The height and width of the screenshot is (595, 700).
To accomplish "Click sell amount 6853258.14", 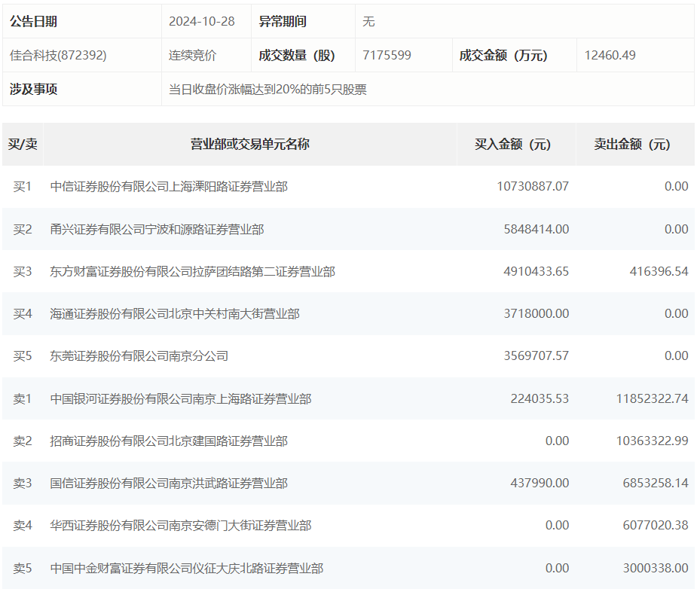I will point(656,483).
